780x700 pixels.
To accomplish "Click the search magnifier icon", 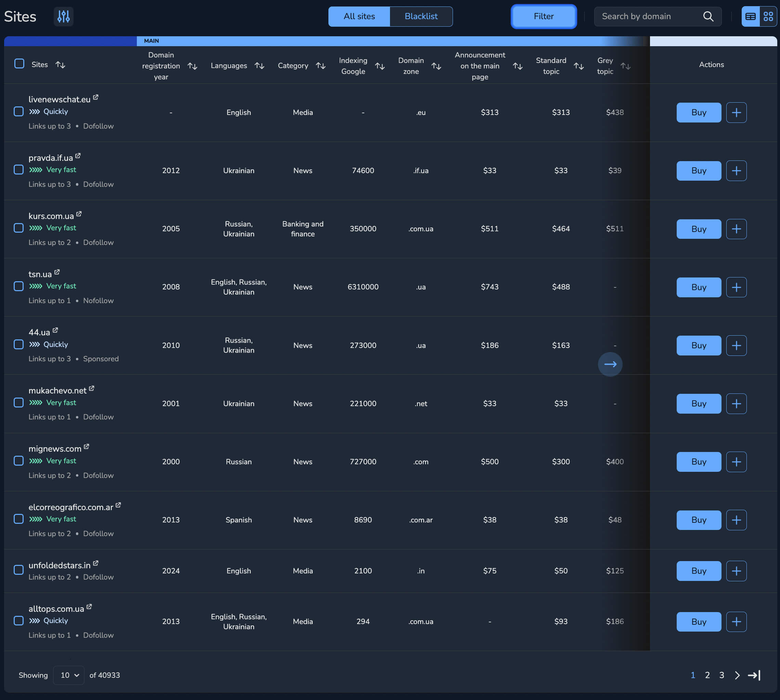I will pyautogui.click(x=708, y=16).
